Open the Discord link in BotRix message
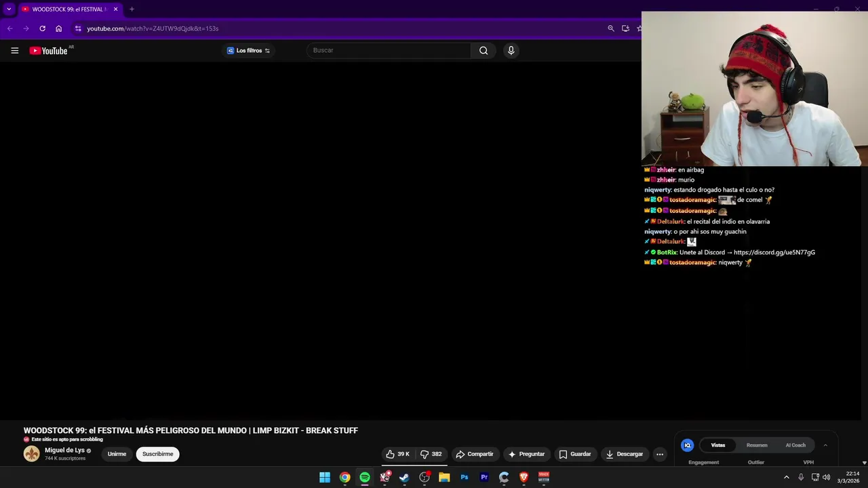 click(774, 252)
